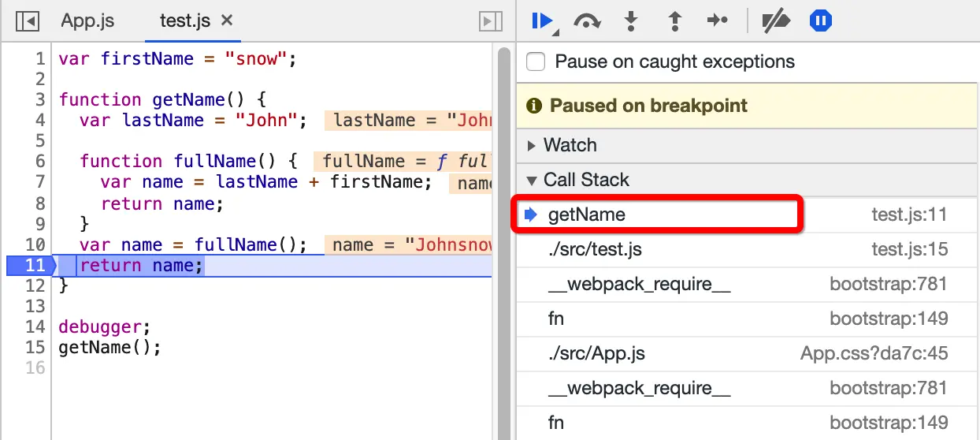Step into next function call
This screenshot has width=980, height=440.
[630, 21]
